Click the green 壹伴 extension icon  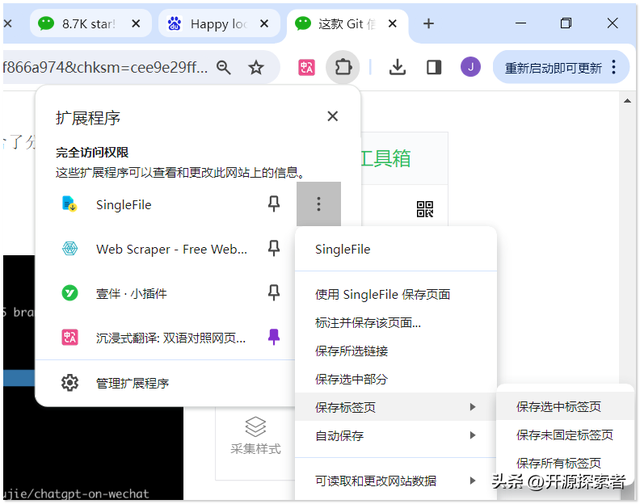coord(70,293)
